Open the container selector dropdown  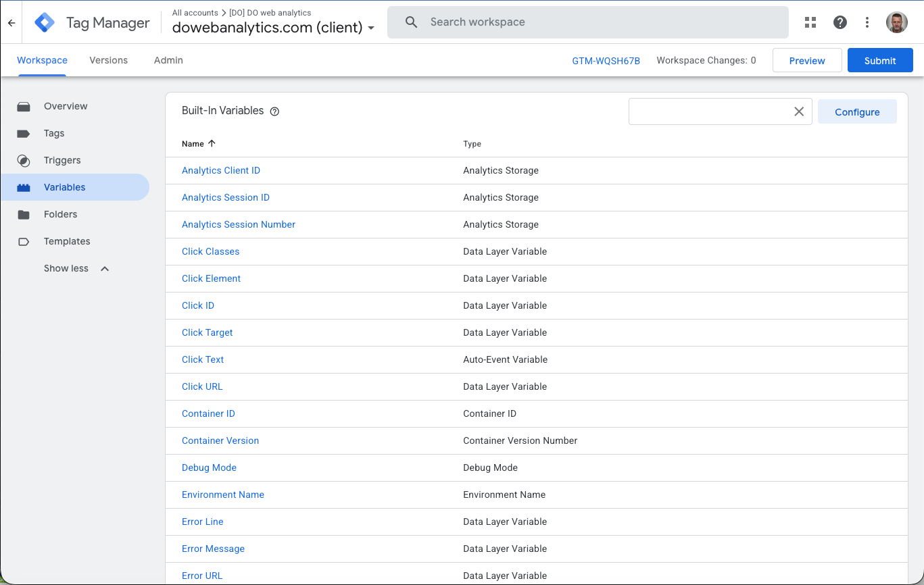pos(371,28)
